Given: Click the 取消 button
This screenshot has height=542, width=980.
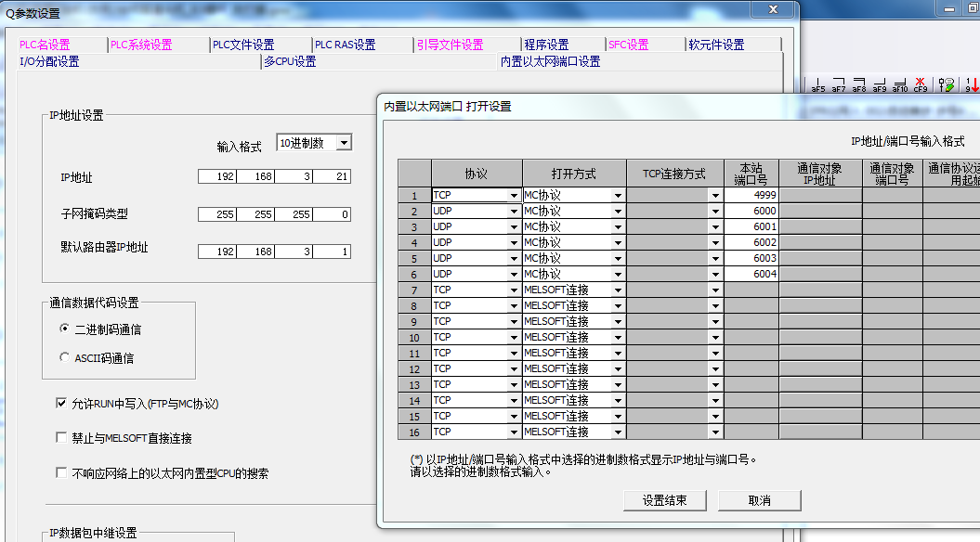Looking at the screenshot, I should pos(759,500).
